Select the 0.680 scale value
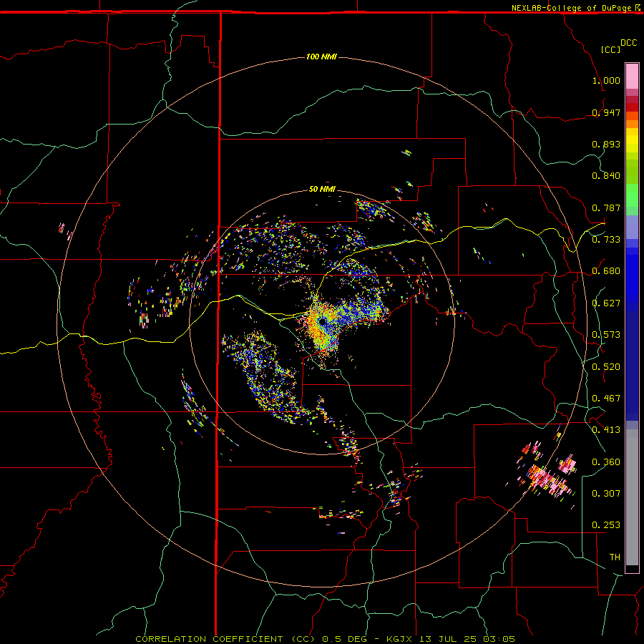644x644 pixels. [x=606, y=271]
